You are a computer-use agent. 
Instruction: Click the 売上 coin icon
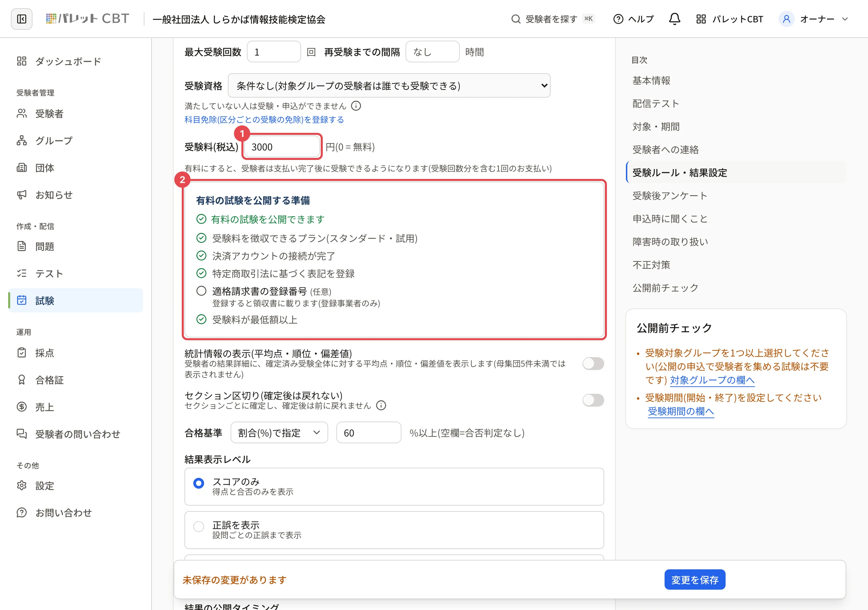tap(22, 407)
